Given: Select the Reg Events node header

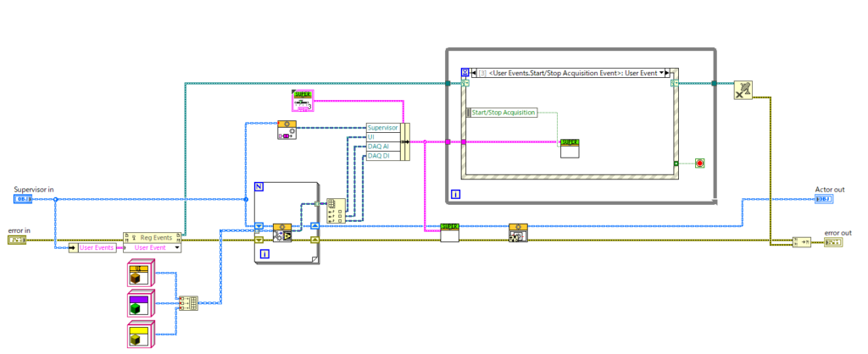Looking at the screenshot, I should pos(152,237).
